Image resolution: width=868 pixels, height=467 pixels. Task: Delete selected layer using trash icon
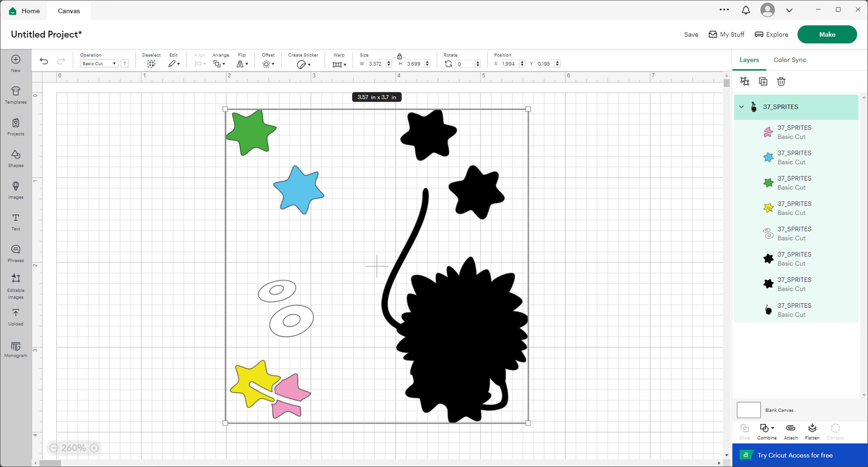[x=781, y=81]
